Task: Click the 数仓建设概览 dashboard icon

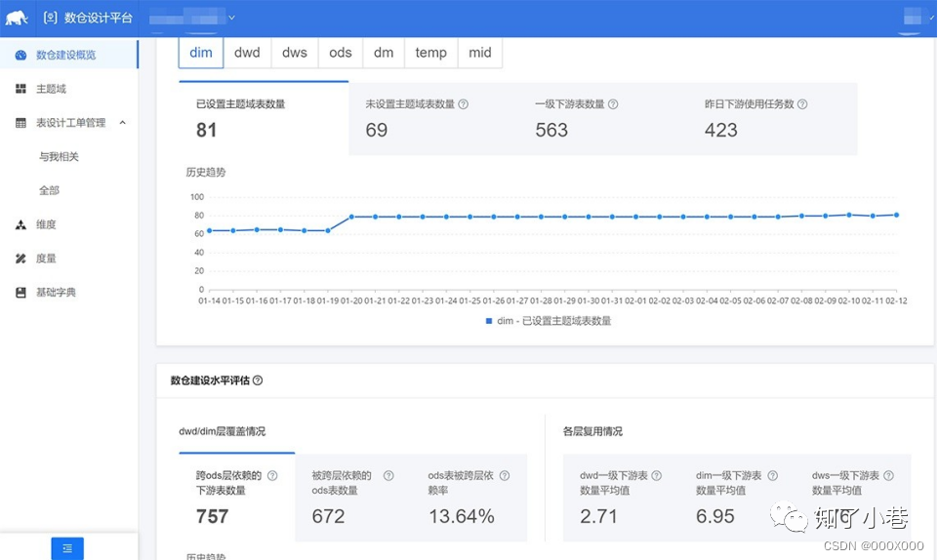Action: [20, 55]
